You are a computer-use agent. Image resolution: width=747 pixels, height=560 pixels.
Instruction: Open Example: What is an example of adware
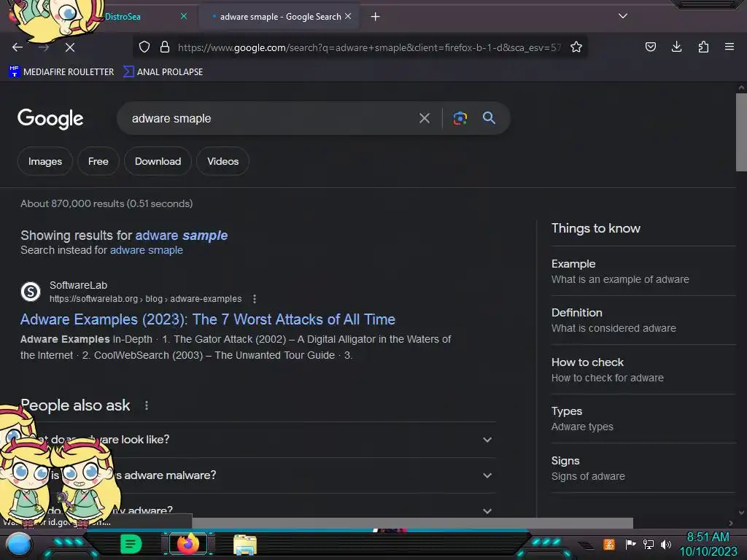tap(643, 271)
